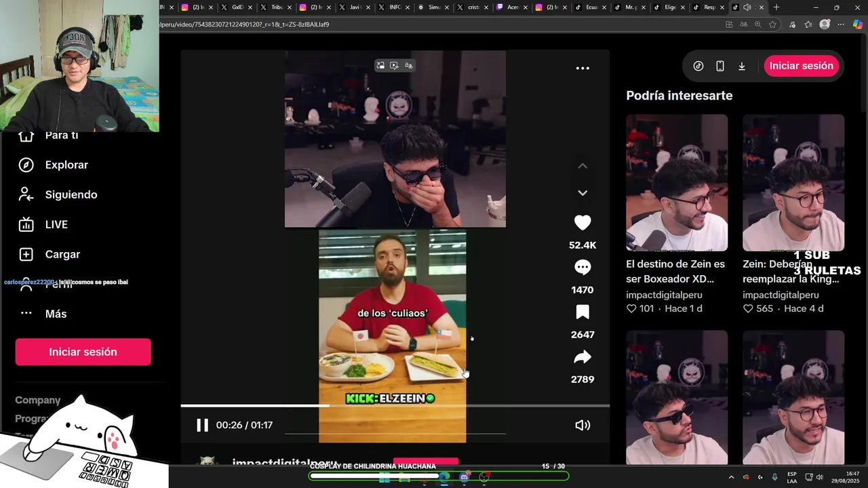Open the Copilot icon in browser
This screenshot has height=488, width=868.
858,24
